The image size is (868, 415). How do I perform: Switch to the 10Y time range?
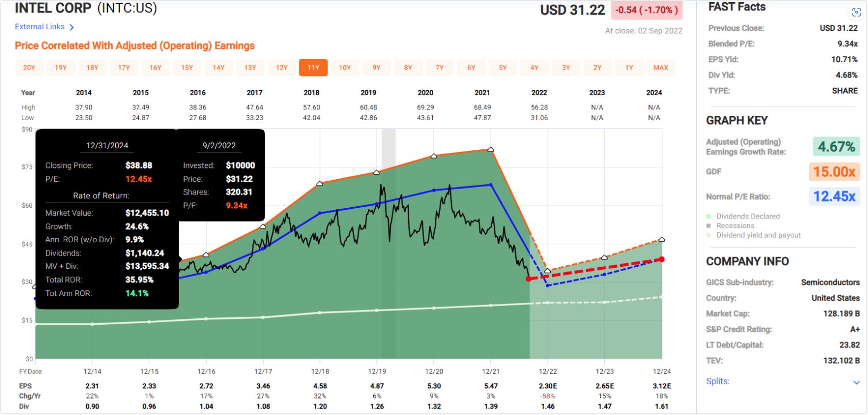click(x=345, y=67)
